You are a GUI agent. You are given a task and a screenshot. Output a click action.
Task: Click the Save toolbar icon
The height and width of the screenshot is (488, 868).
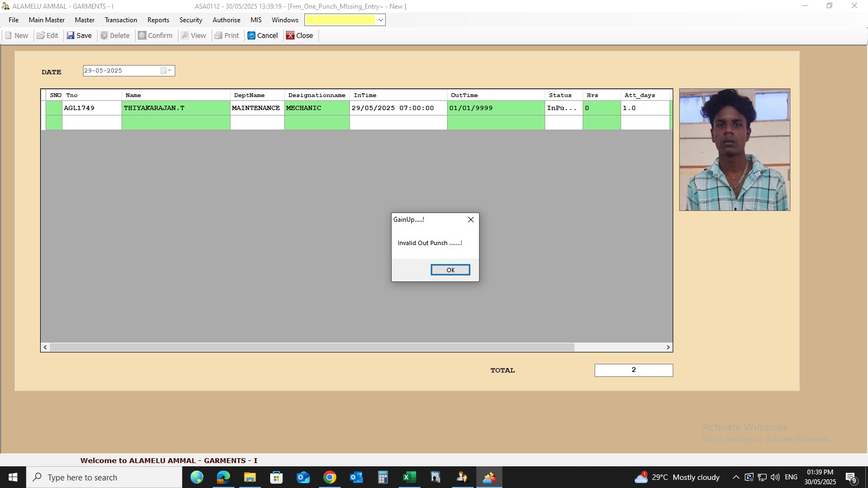(x=71, y=36)
